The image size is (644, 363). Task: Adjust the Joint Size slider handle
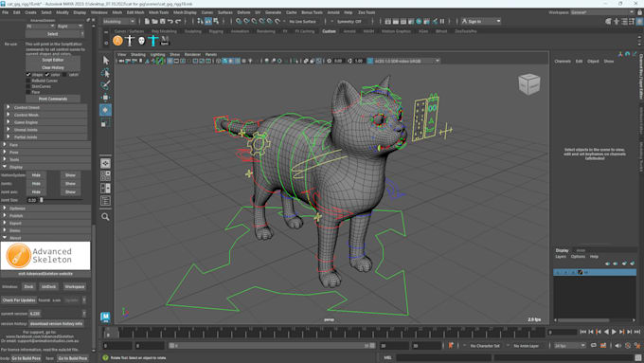pos(41,200)
